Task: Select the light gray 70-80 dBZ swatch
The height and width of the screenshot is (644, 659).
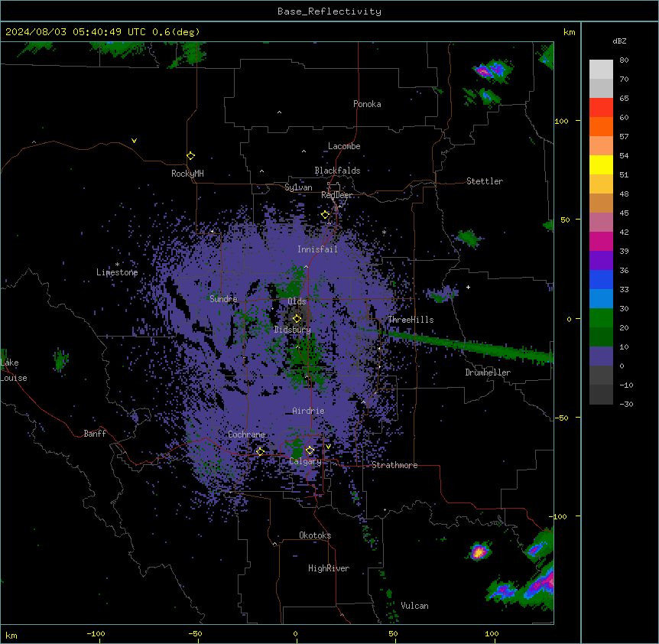Action: point(601,70)
